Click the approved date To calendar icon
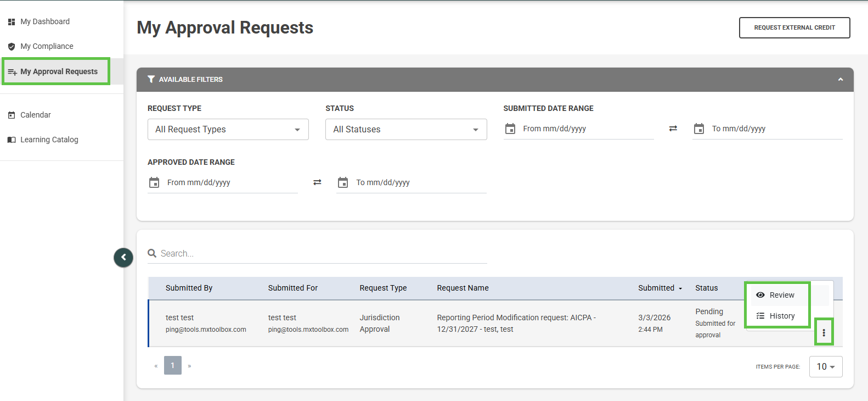The width and height of the screenshot is (868, 401). 343,182
